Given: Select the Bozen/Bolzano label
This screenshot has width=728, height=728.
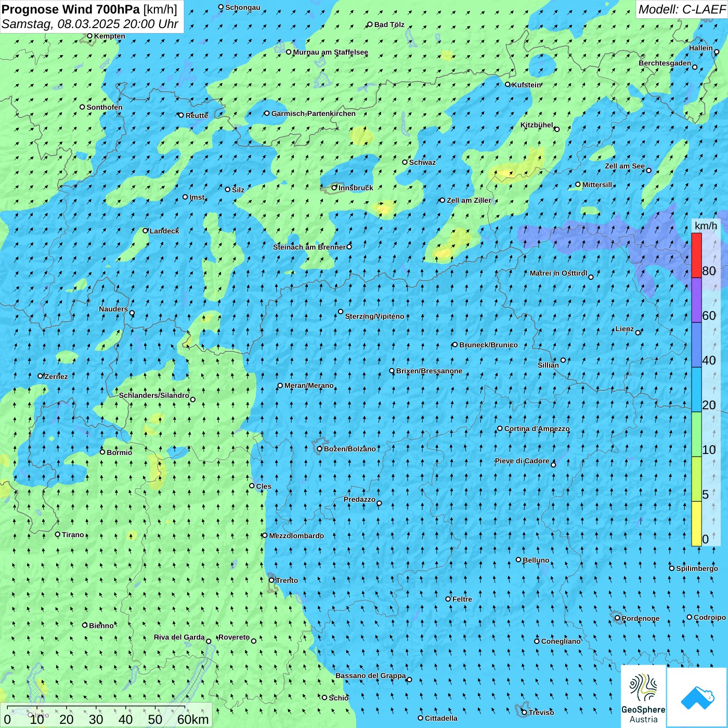Looking at the screenshot, I should point(349,449).
